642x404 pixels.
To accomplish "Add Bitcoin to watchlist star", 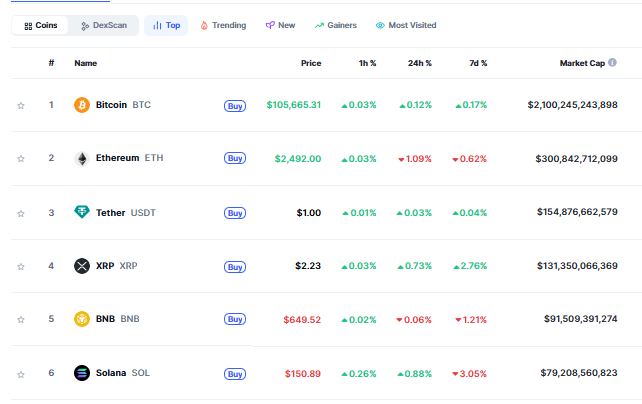I will click(x=21, y=106).
